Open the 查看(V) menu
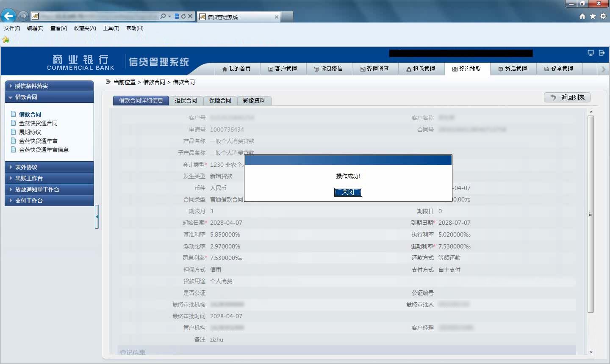This screenshot has width=610, height=364. click(x=59, y=28)
